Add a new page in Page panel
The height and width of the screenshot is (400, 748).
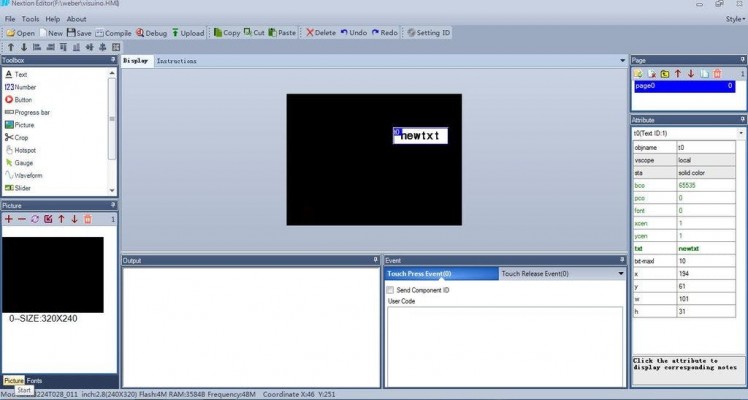click(638, 74)
